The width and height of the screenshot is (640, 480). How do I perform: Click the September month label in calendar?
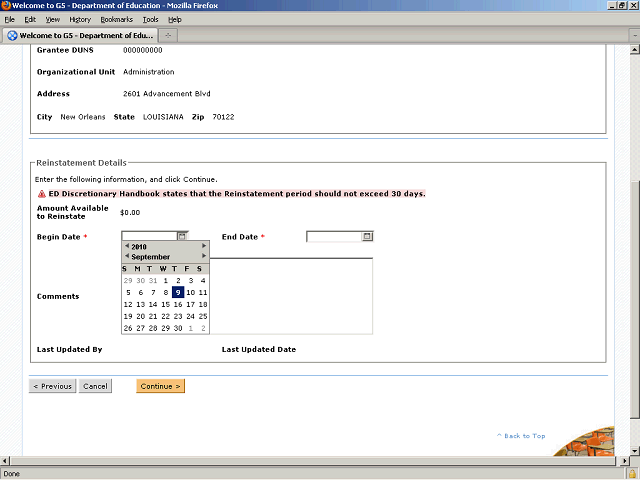tap(151, 257)
